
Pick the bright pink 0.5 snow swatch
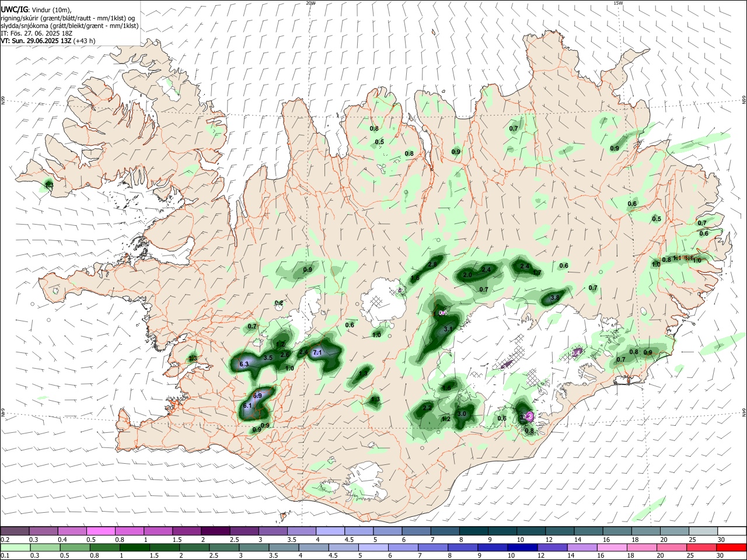[100, 531]
